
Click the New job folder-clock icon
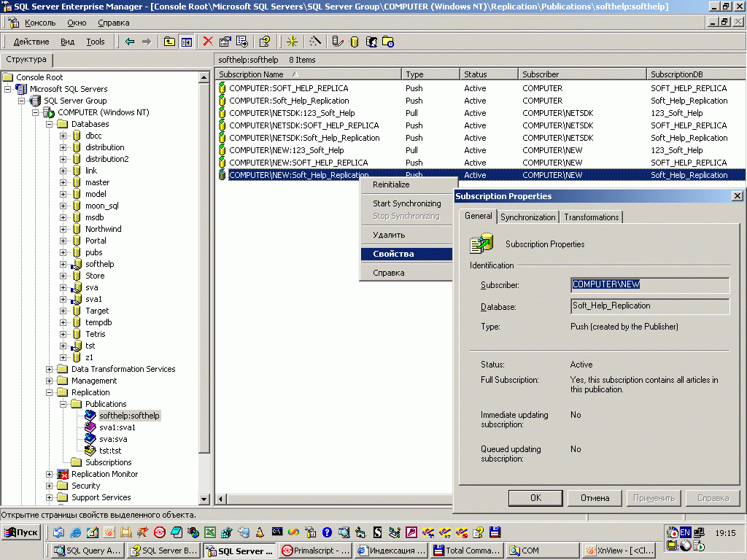388,42
